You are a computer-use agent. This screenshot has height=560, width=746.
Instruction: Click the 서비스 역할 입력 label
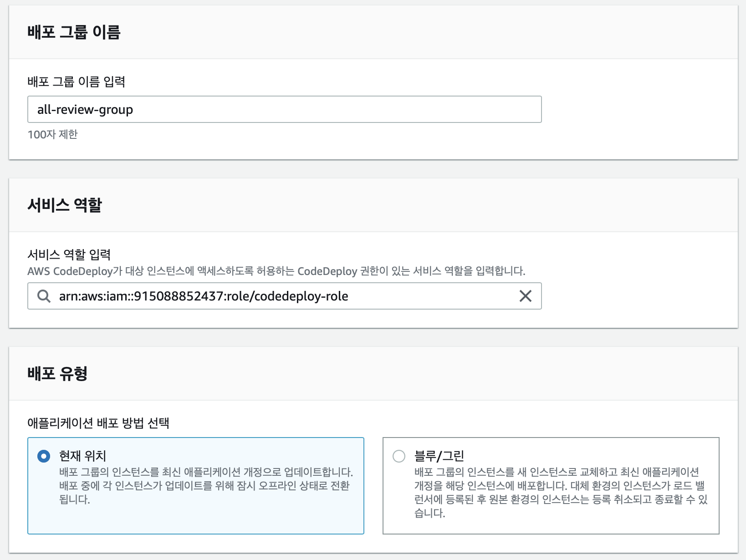[69, 255]
